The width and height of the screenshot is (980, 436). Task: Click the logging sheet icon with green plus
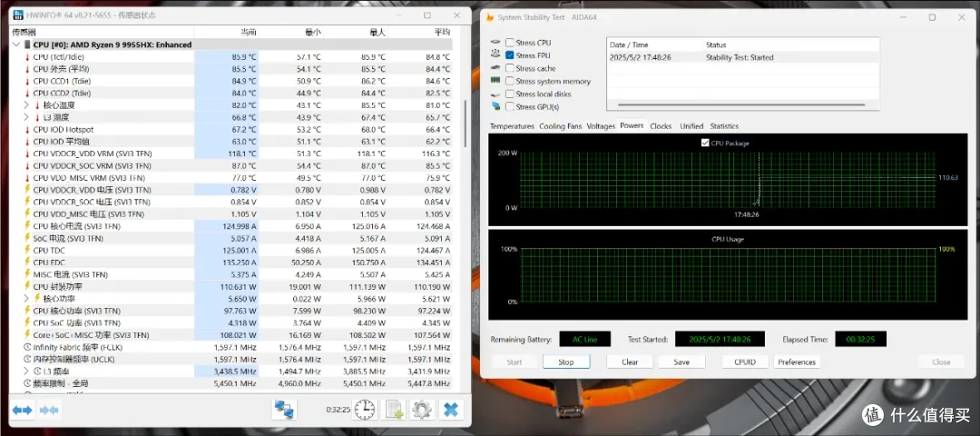(395, 410)
